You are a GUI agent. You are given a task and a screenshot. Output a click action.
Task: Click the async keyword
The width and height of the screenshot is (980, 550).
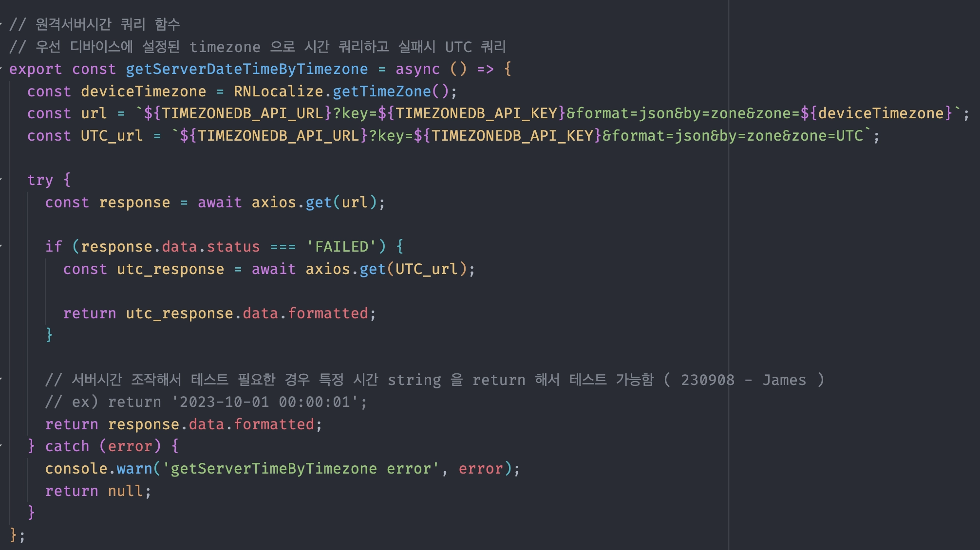(417, 69)
